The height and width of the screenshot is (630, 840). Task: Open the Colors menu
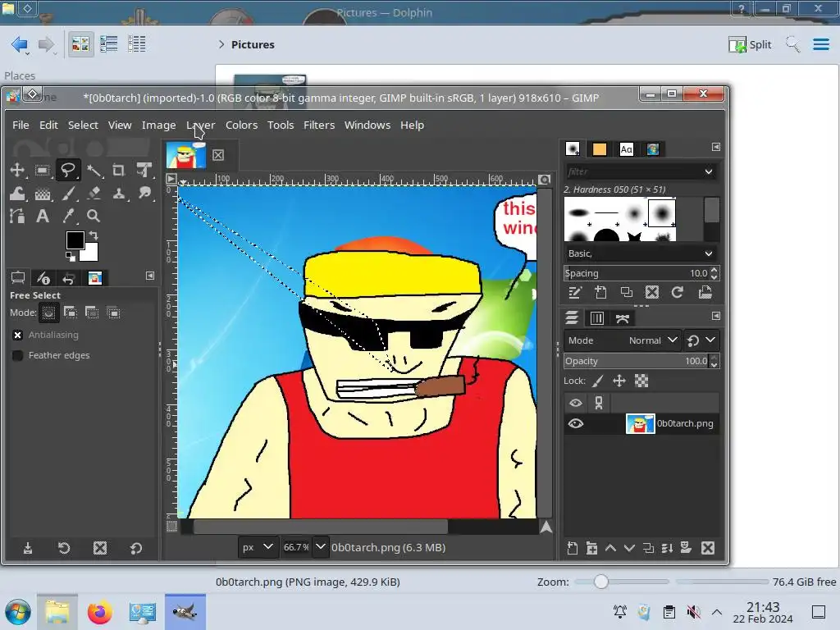click(x=242, y=125)
